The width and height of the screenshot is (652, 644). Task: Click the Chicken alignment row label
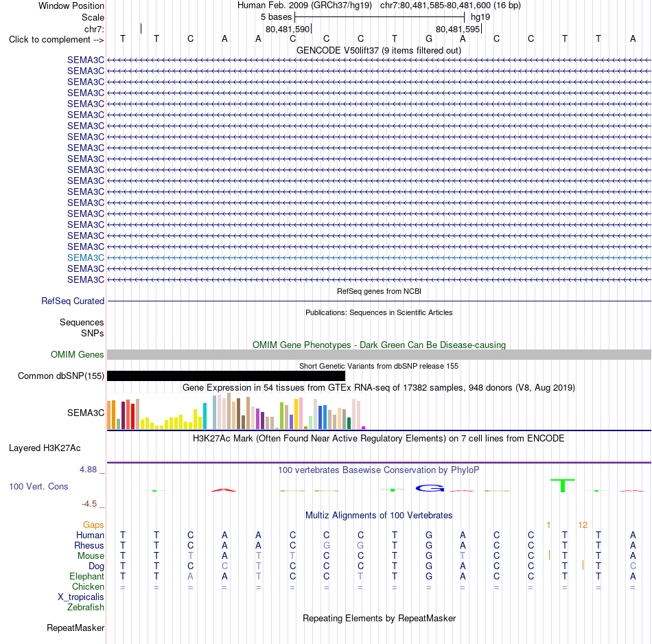click(x=88, y=586)
